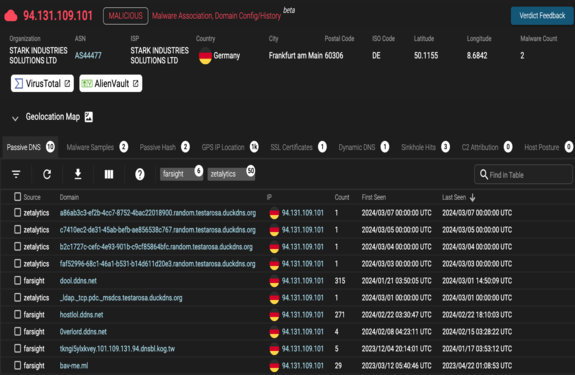Open the C2 Attribution tab

(487, 147)
